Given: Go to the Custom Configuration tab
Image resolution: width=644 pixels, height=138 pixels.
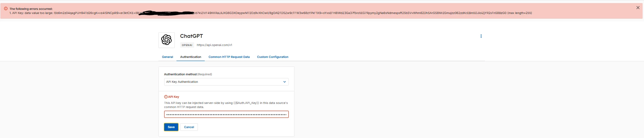Looking at the screenshot, I should coord(272,57).
